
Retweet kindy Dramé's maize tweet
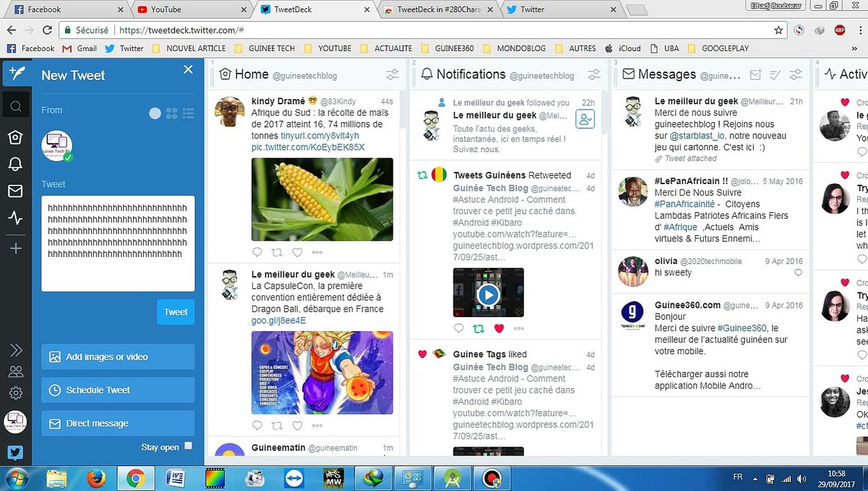tap(277, 252)
